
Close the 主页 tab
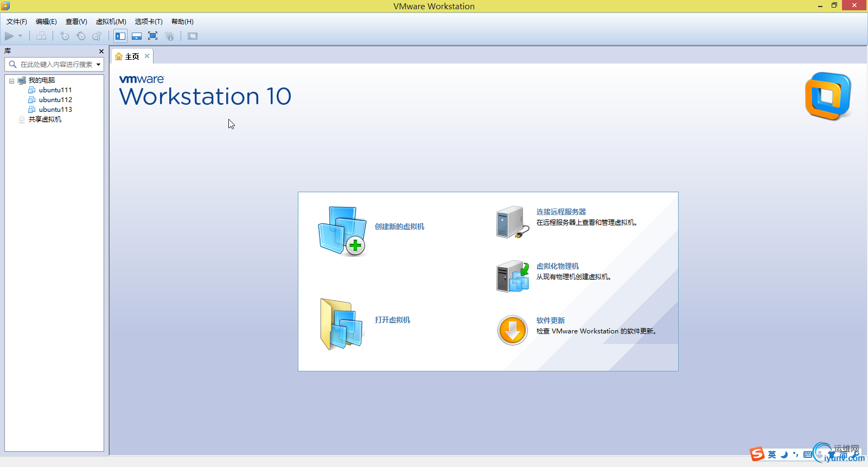click(147, 56)
